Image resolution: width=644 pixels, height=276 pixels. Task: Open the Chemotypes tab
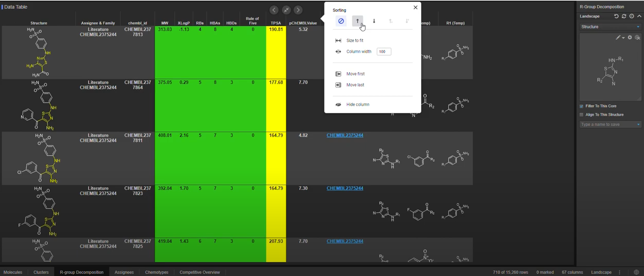157,272
